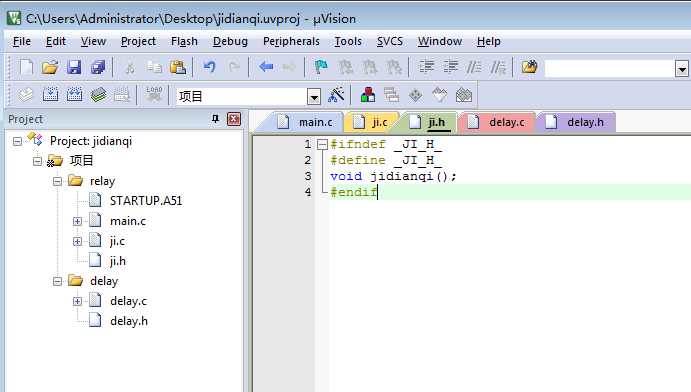Image resolution: width=691 pixels, height=392 pixels.
Task: Download code to flash with LOAD icon
Action: click(154, 95)
